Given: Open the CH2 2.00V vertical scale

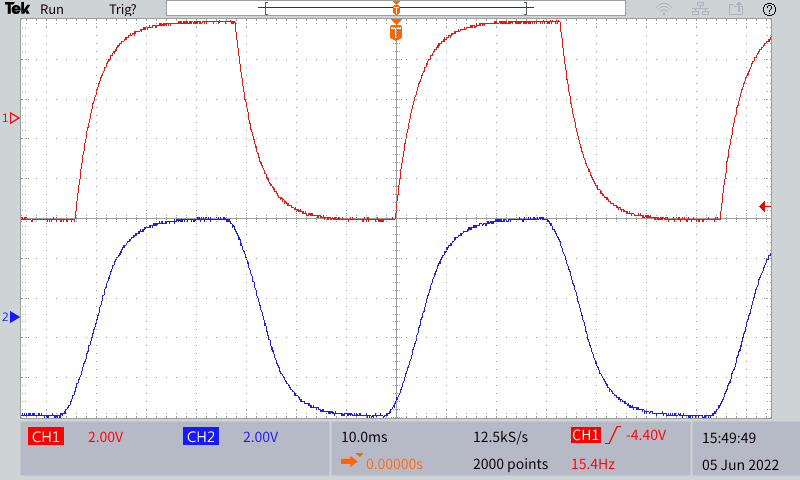Looking at the screenshot, I should tap(260, 437).
